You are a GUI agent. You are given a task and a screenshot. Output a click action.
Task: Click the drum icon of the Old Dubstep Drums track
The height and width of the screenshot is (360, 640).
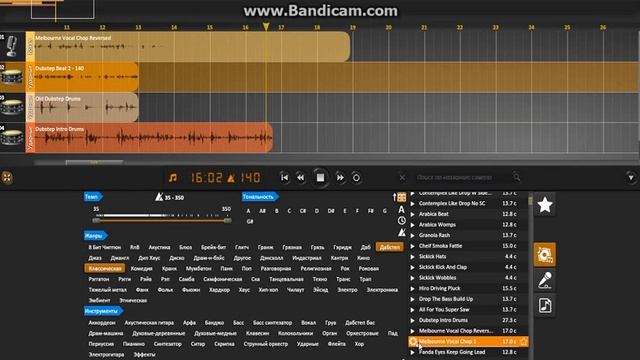pos(11,107)
